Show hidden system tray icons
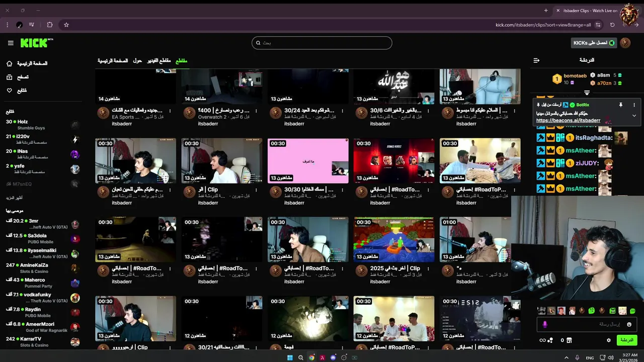644x362 pixels. [x=567, y=357]
